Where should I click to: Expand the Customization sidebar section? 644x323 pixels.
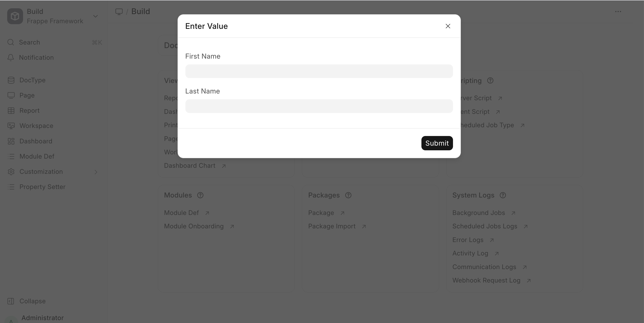point(96,172)
